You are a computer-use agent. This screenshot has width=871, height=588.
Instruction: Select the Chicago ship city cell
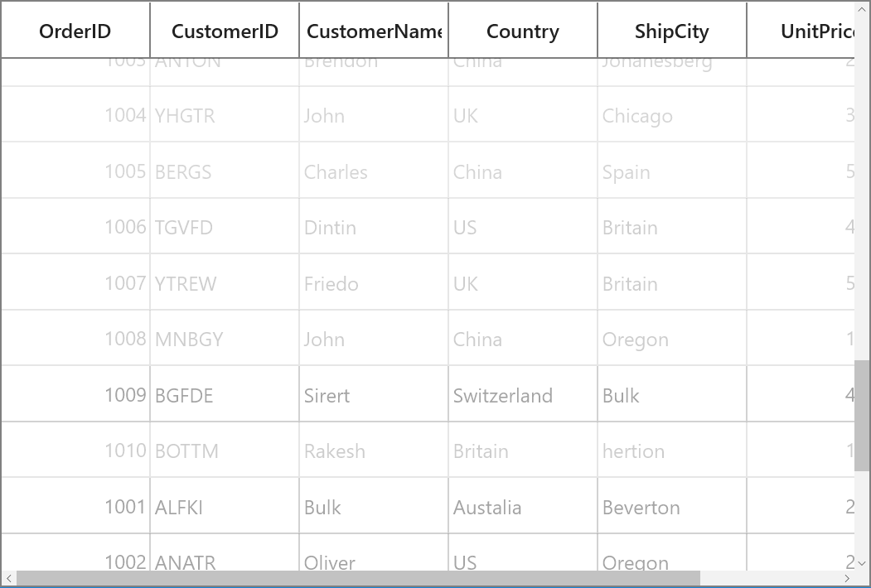(672, 114)
